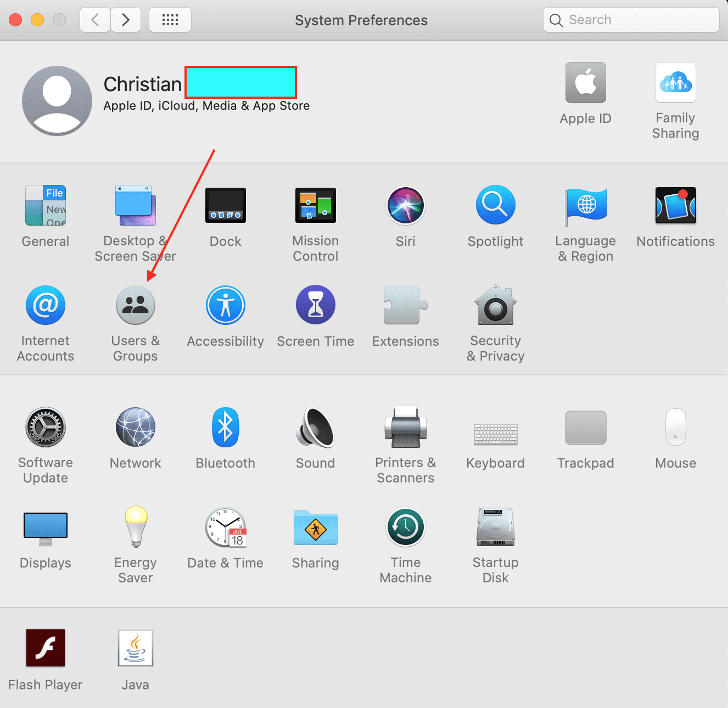The height and width of the screenshot is (708, 728).
Task: Open Flash Player settings
Action: [46, 648]
